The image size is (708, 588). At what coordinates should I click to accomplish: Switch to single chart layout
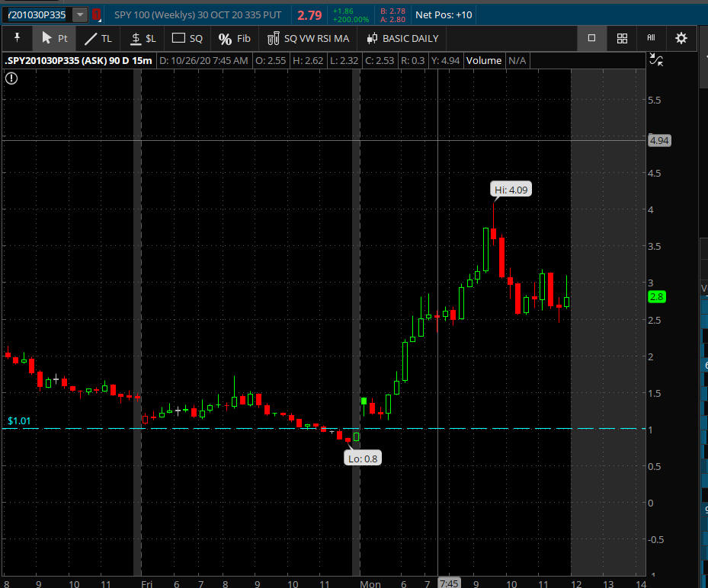coord(591,38)
